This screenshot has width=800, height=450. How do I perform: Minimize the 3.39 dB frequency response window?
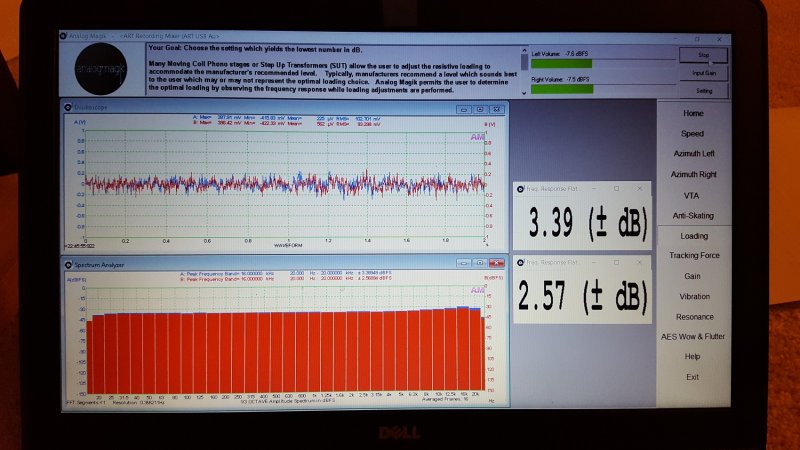[x=594, y=189]
